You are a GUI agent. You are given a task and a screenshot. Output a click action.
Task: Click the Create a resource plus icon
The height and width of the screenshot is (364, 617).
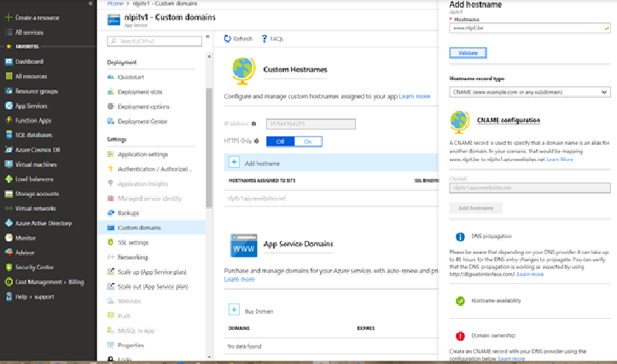pyautogui.click(x=9, y=18)
